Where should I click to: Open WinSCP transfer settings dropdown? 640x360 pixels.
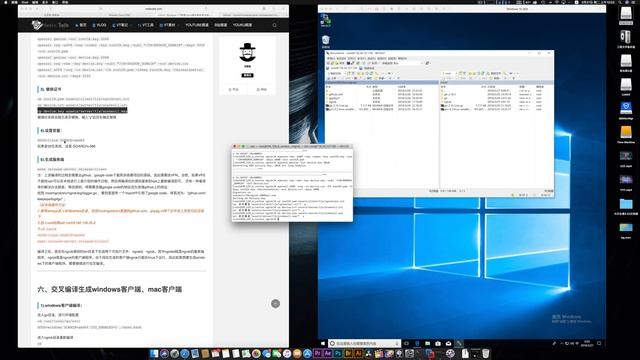(x=402, y=63)
